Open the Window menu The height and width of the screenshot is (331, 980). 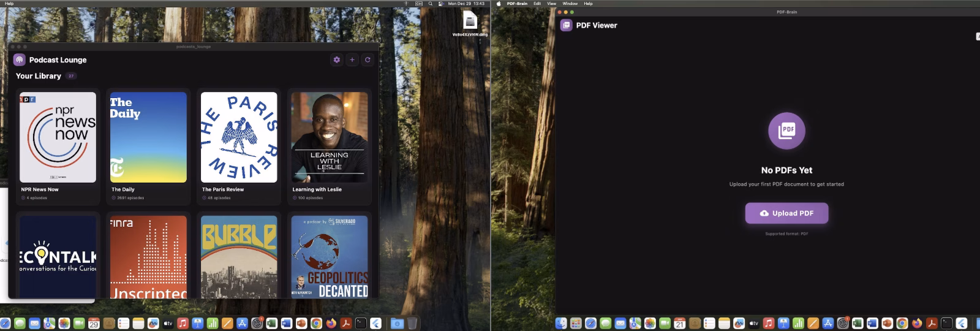[570, 4]
